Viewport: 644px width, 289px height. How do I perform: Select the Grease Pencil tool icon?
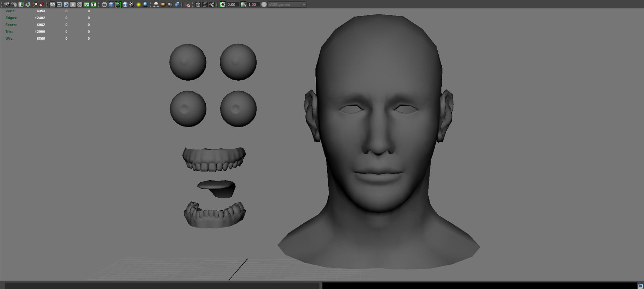pos(42,4)
